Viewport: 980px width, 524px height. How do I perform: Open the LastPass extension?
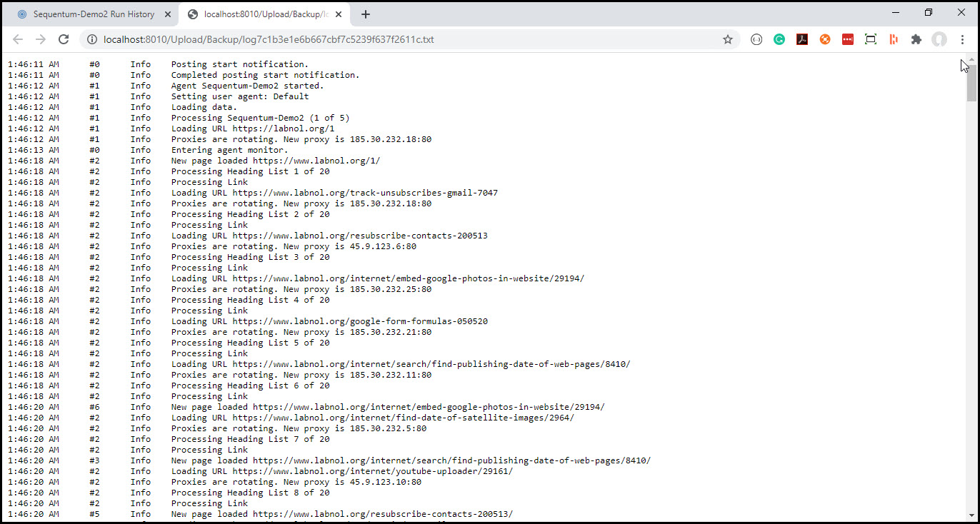[847, 39]
